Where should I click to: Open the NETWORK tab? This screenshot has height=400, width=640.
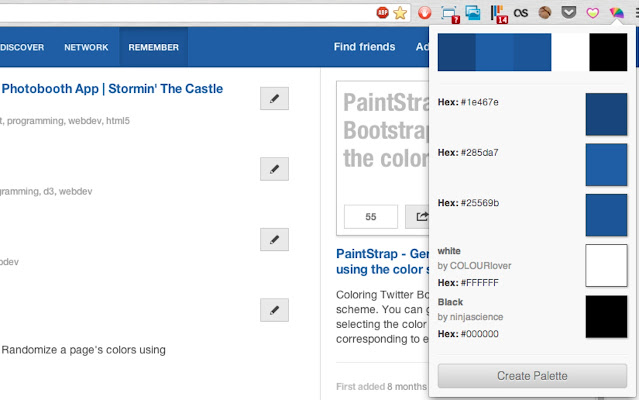(86, 47)
